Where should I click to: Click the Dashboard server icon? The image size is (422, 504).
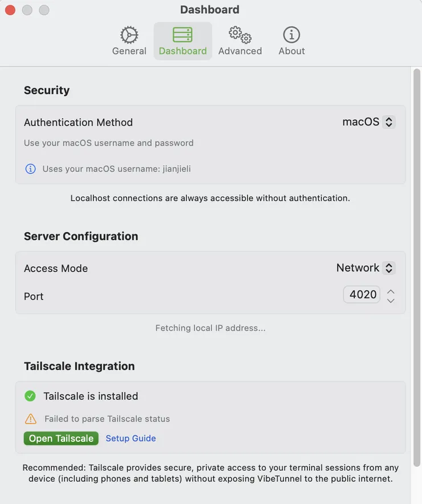tap(182, 35)
